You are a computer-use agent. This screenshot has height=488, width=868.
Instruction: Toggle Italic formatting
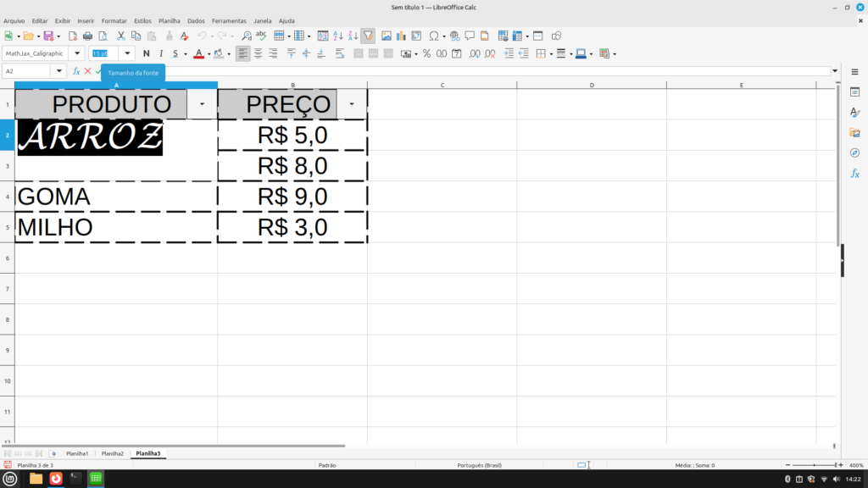pyautogui.click(x=161, y=53)
